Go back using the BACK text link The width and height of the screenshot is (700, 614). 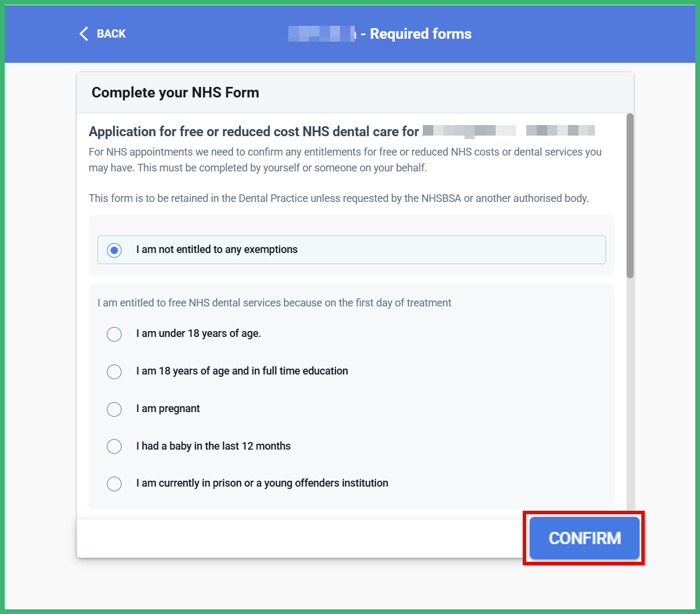tap(111, 33)
